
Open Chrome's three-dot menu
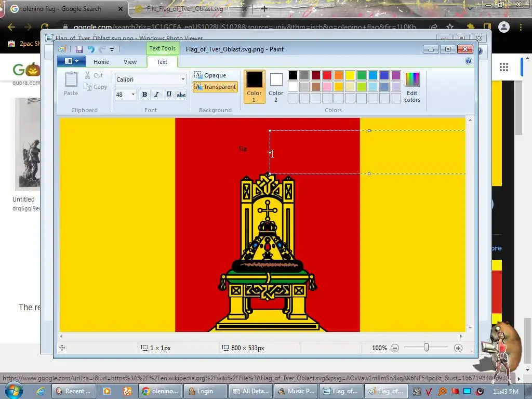[x=521, y=27]
